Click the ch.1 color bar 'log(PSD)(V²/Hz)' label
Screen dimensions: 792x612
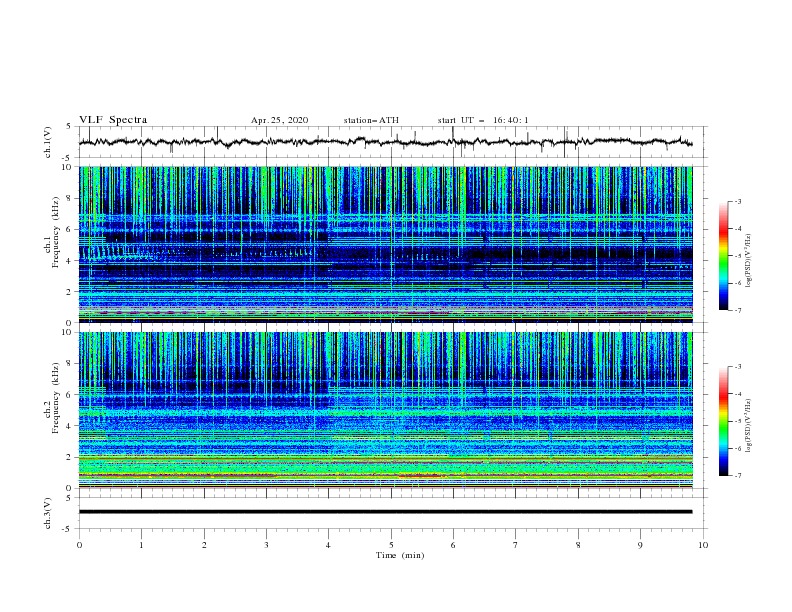click(x=749, y=261)
